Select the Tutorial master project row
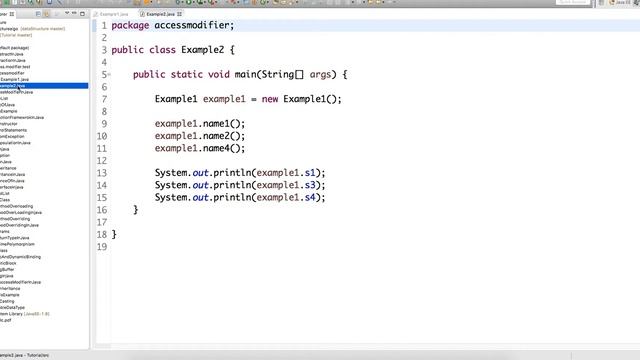The image size is (640, 360). pos(16,35)
